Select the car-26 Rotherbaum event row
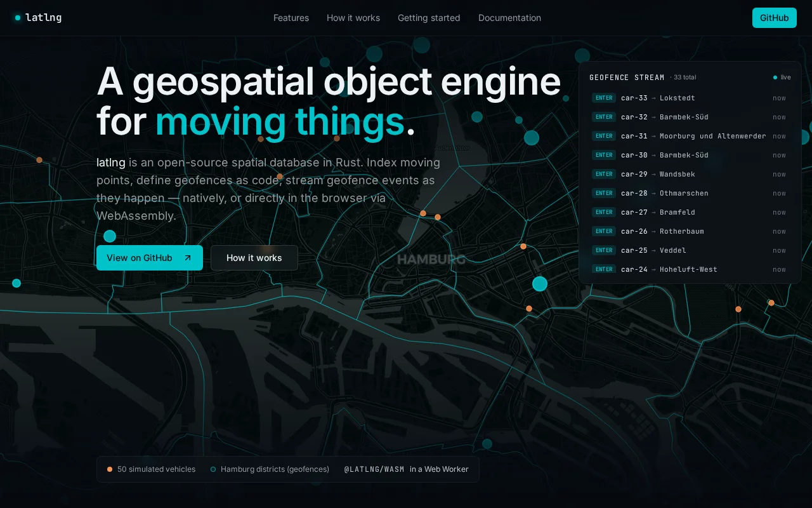The height and width of the screenshot is (508, 812). (690, 231)
